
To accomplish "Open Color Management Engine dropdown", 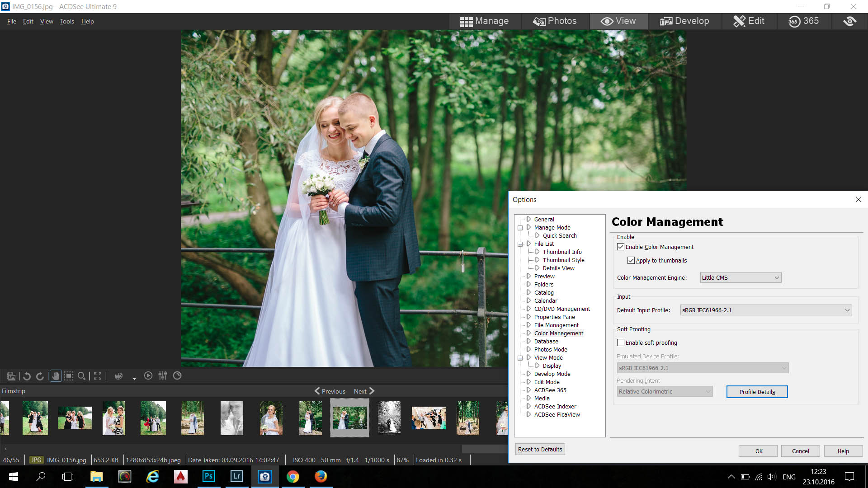I will point(740,278).
